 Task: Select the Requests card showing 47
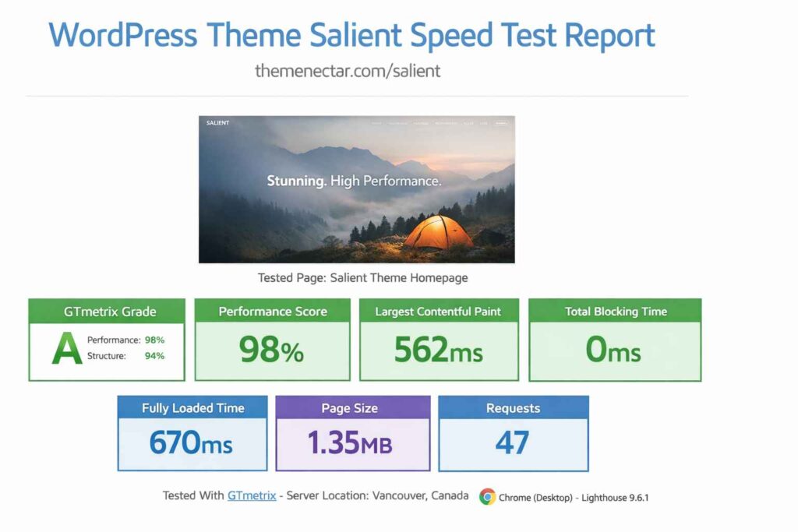[514, 434]
